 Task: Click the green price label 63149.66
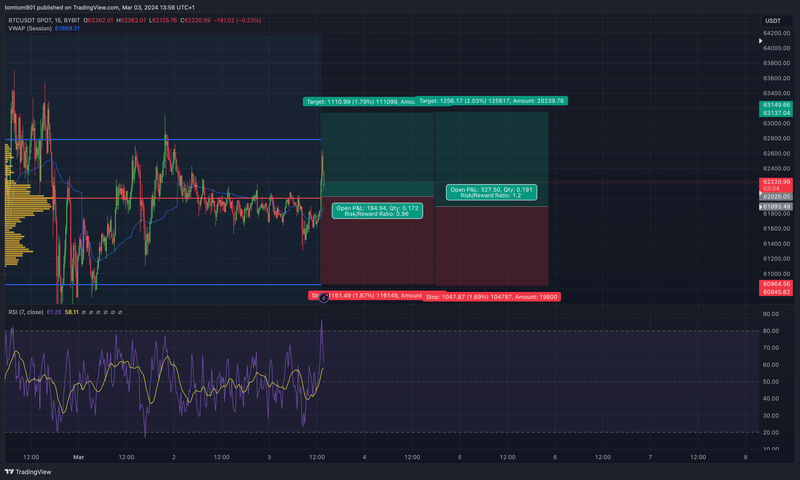coord(776,105)
